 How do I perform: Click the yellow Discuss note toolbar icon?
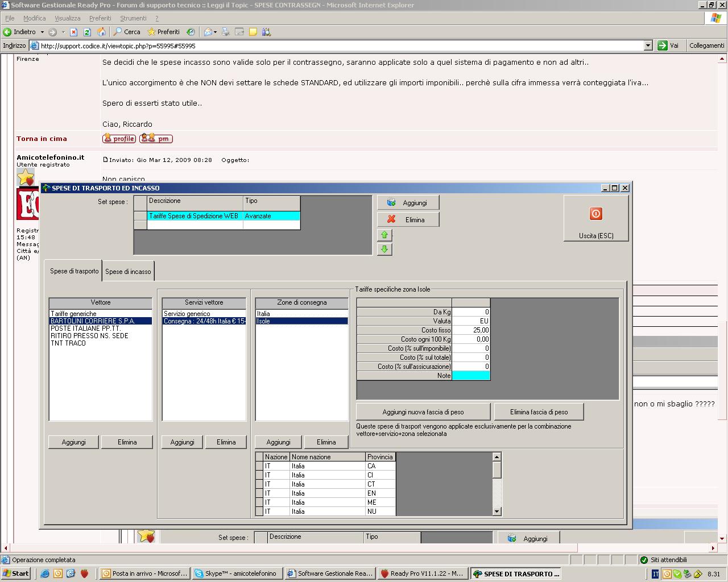253,32
